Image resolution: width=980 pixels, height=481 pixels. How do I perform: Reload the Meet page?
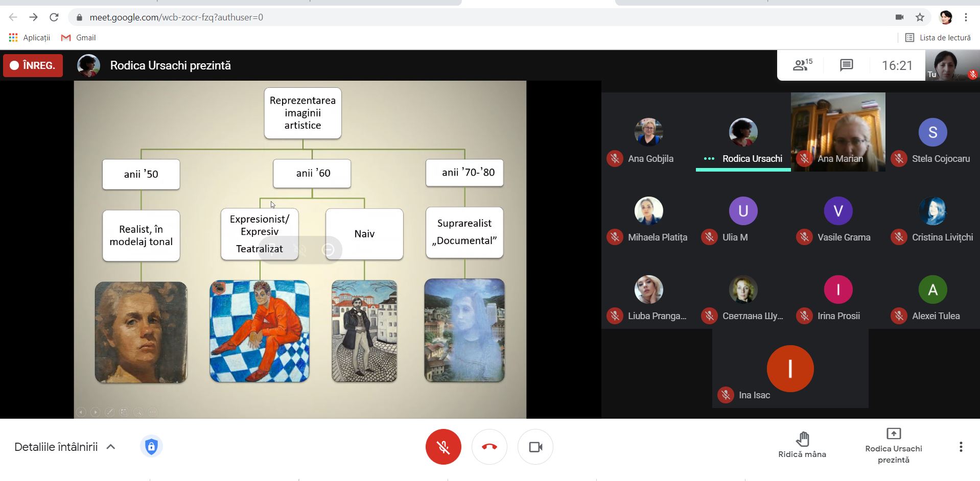coord(54,17)
